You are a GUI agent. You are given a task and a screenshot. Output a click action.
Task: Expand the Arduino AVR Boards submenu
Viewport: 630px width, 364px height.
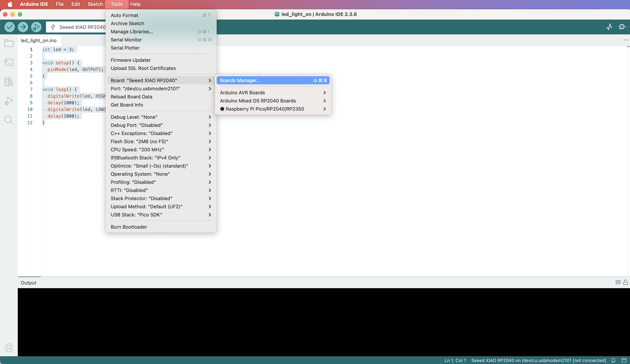(242, 93)
